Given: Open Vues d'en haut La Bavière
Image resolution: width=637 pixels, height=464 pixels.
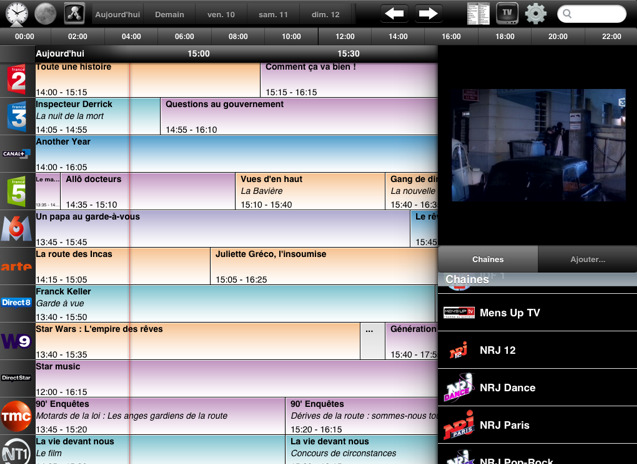Looking at the screenshot, I should coord(310,191).
